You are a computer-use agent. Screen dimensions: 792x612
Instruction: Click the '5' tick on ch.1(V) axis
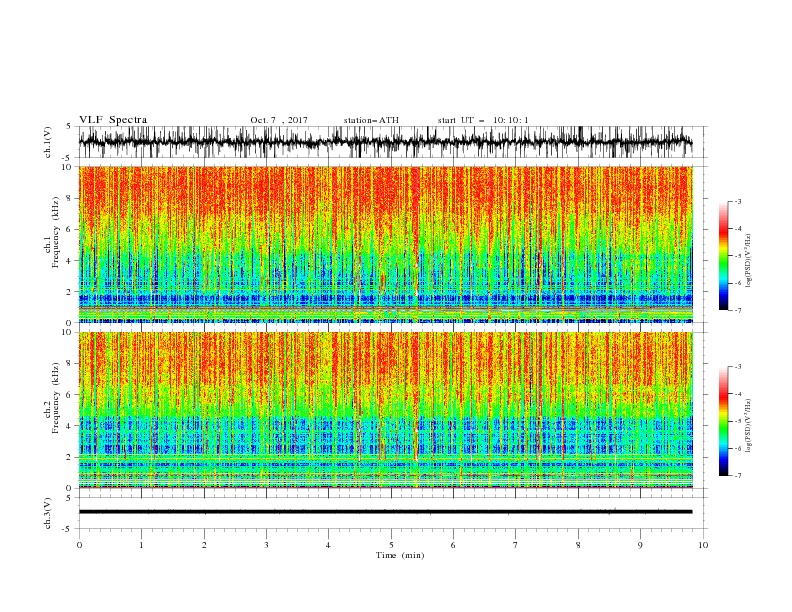tap(70, 127)
